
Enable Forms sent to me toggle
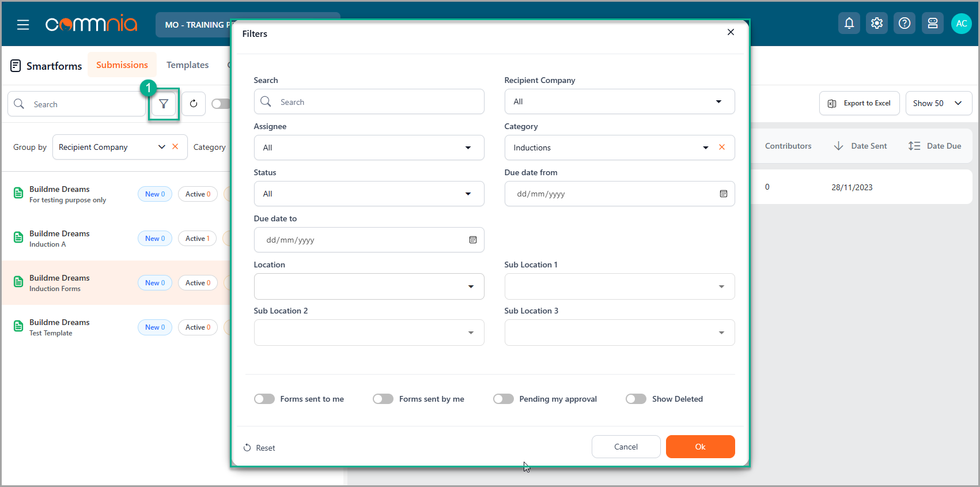pyautogui.click(x=264, y=399)
